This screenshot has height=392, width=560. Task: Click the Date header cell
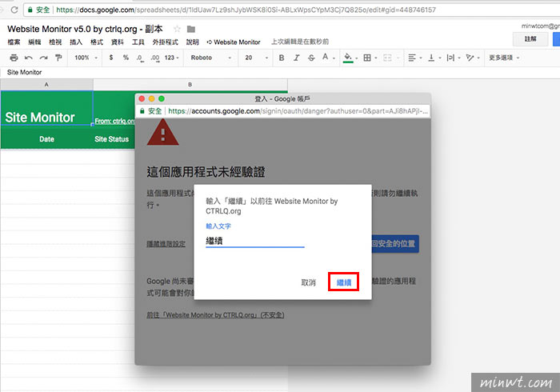click(46, 139)
